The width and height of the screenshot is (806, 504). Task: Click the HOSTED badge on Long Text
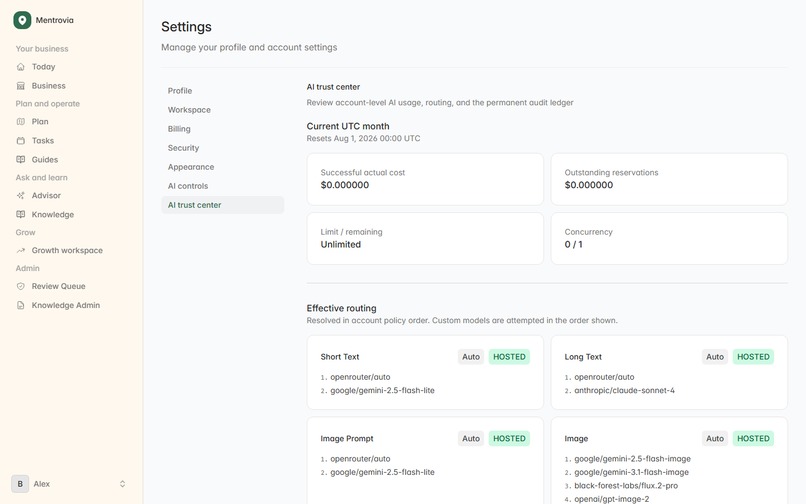[754, 357]
